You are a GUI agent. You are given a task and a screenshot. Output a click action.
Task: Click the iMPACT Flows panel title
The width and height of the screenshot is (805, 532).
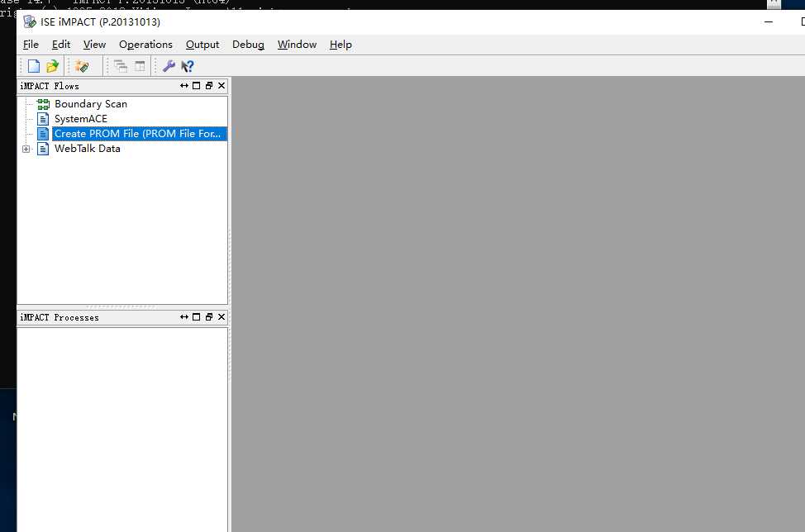pyautogui.click(x=50, y=86)
